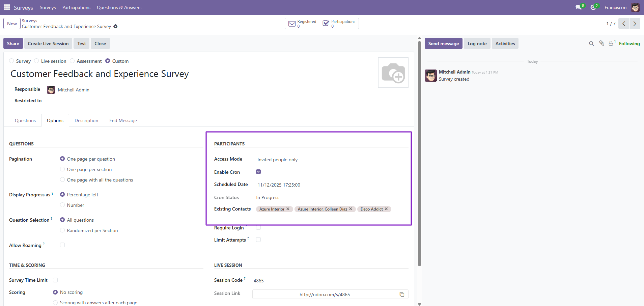Click the Log note button
The image size is (644, 306).
(x=477, y=44)
